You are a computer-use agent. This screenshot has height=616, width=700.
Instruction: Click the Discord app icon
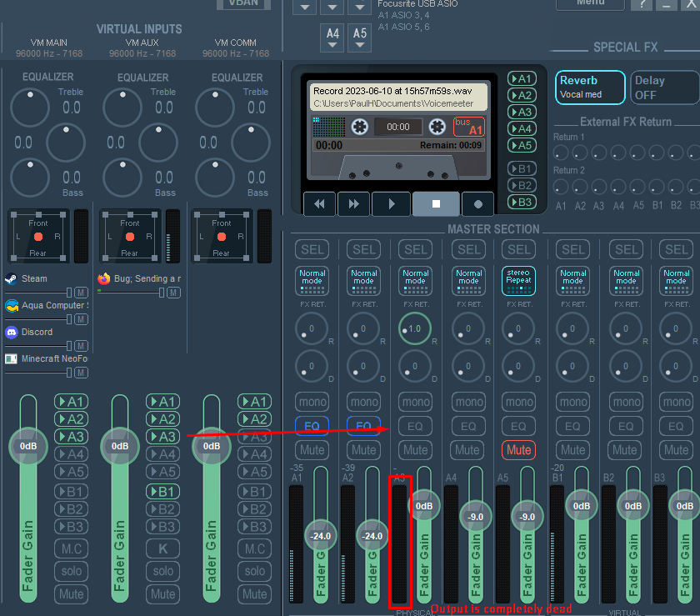11,332
